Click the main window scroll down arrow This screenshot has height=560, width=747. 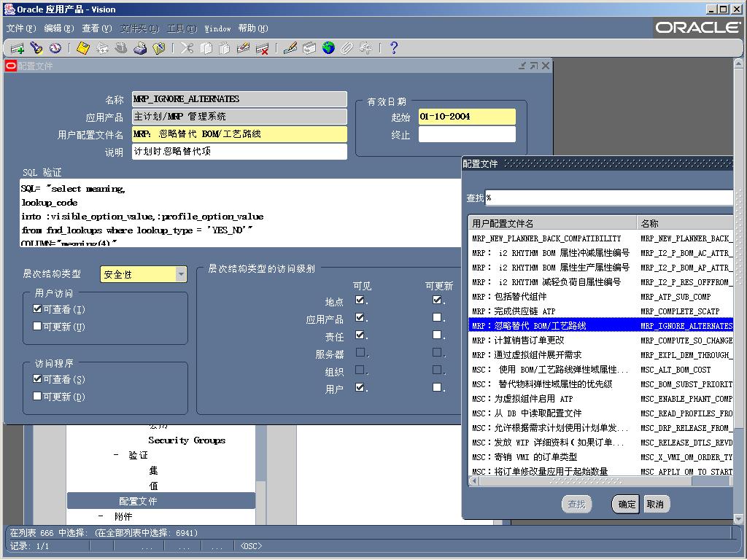739,518
